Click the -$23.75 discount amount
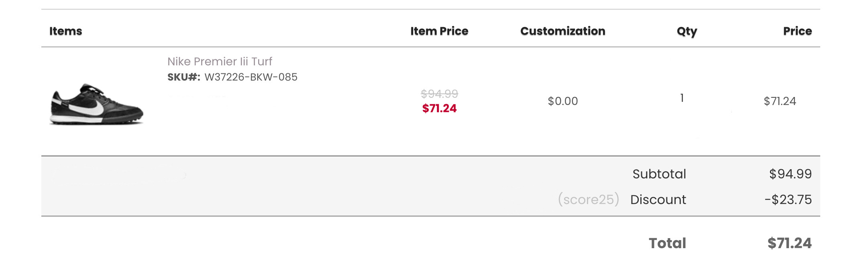Viewport: 868px width, 267px height. pyautogui.click(x=788, y=200)
